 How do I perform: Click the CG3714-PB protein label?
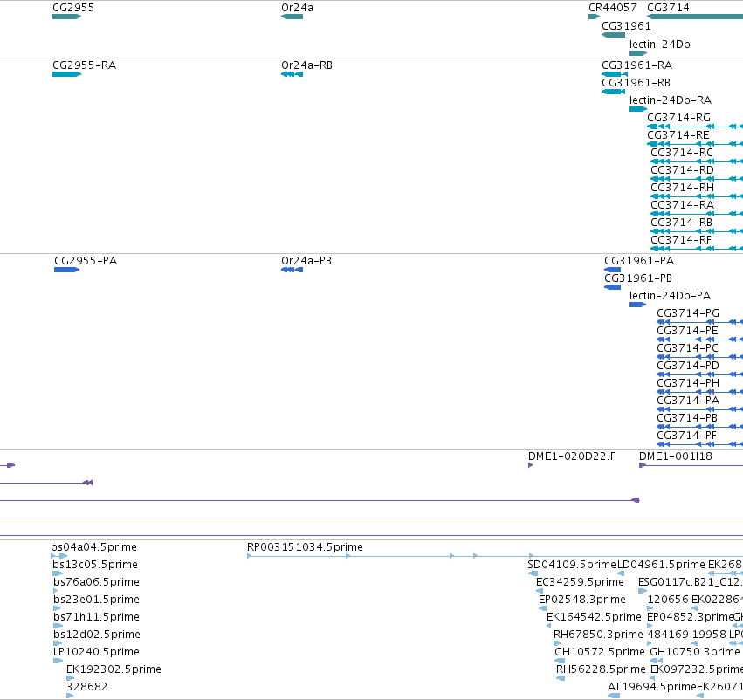click(687, 419)
